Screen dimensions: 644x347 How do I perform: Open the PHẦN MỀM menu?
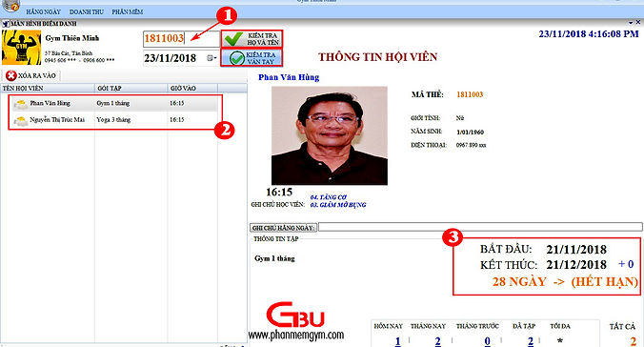pos(128,12)
